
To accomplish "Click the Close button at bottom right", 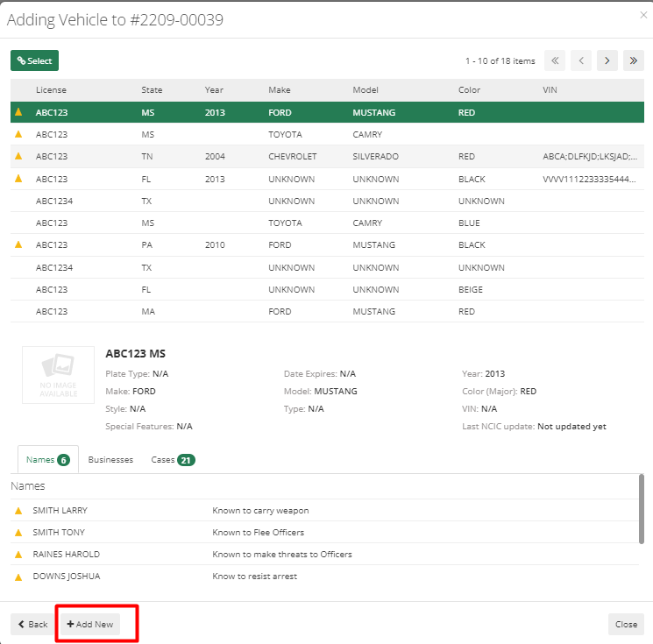I will click(626, 624).
